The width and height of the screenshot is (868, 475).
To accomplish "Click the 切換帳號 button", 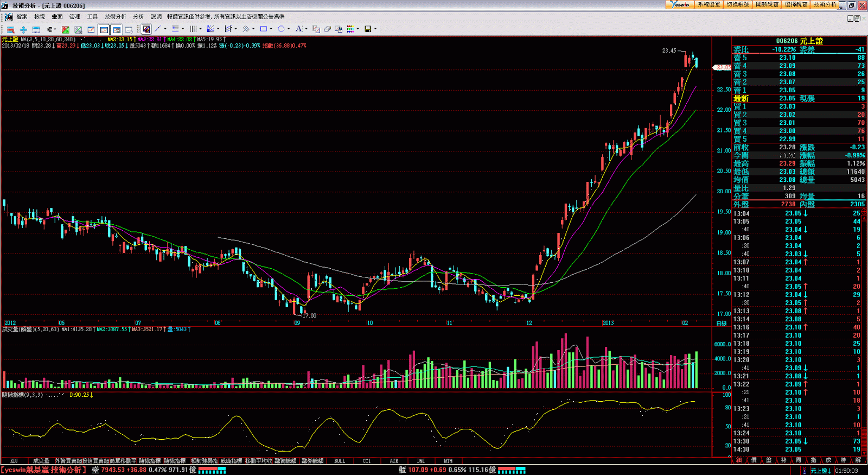I will click(x=738, y=4).
